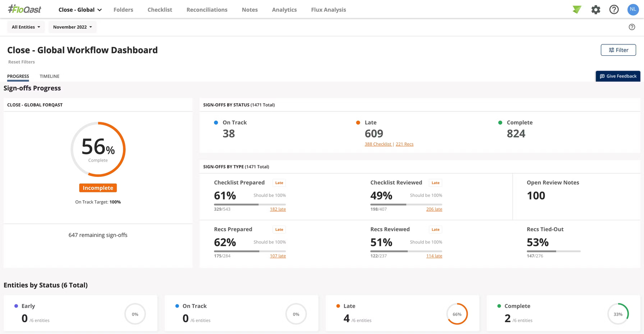
Task: Click the FloQast logo
Action: pyautogui.click(x=24, y=9)
